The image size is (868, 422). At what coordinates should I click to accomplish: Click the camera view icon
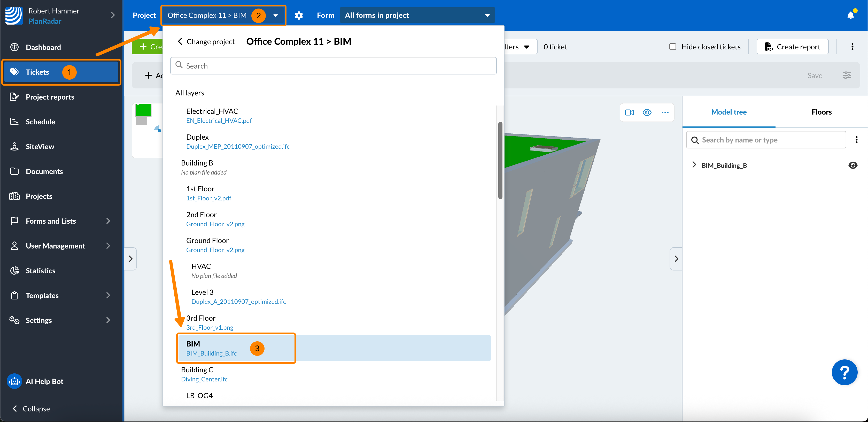click(x=629, y=113)
